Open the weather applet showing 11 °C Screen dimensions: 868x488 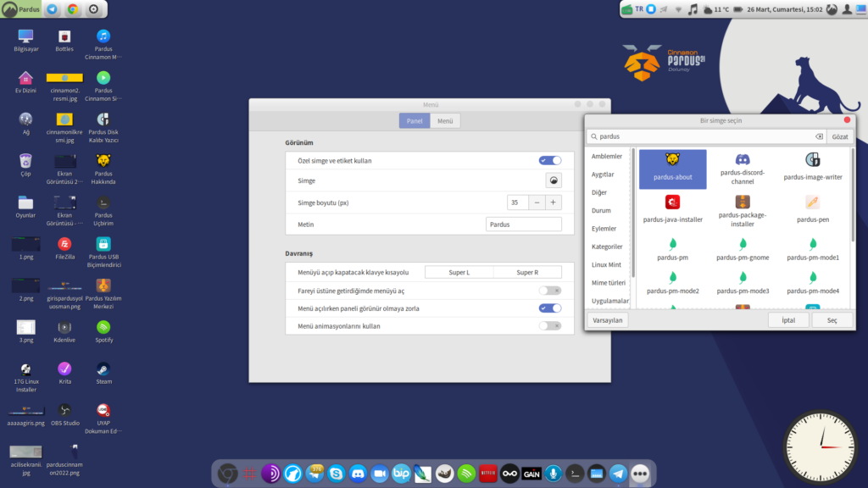(715, 9)
